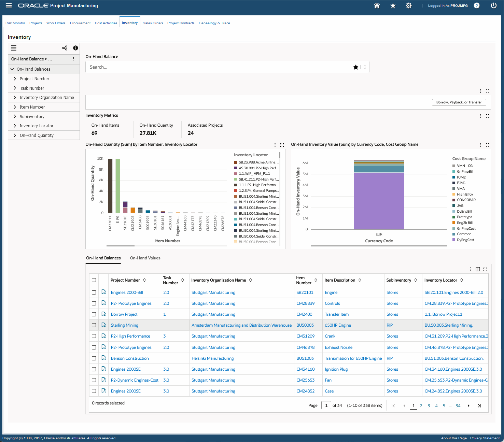Screen dimensions: 504x442
Task: Open the Genealogy & Trace tab
Action: pos(214,23)
